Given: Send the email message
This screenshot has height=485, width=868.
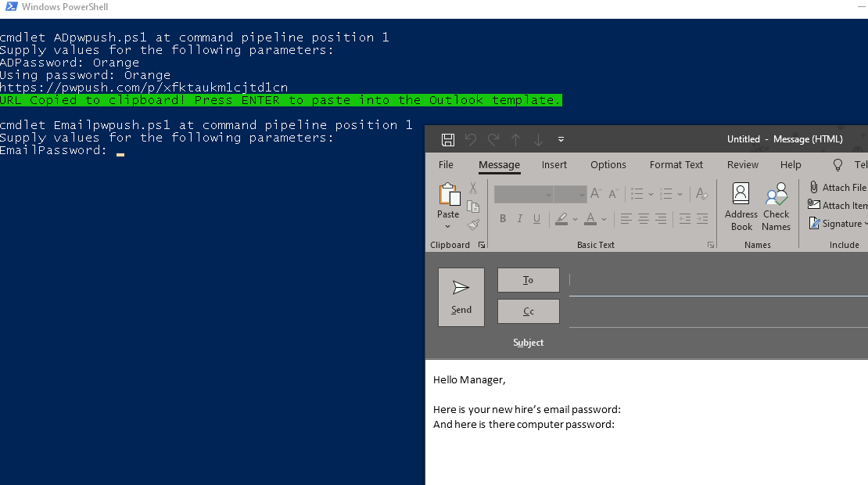Looking at the screenshot, I should point(461,297).
